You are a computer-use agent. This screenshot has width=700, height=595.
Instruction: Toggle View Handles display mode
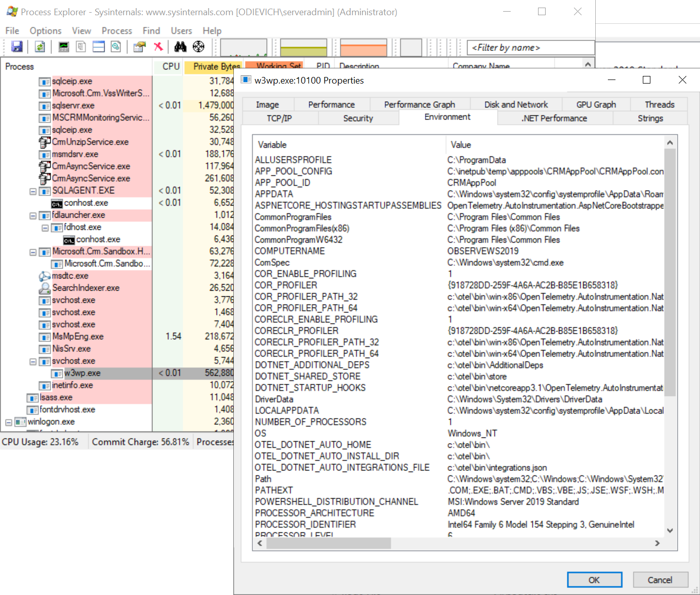[116, 47]
